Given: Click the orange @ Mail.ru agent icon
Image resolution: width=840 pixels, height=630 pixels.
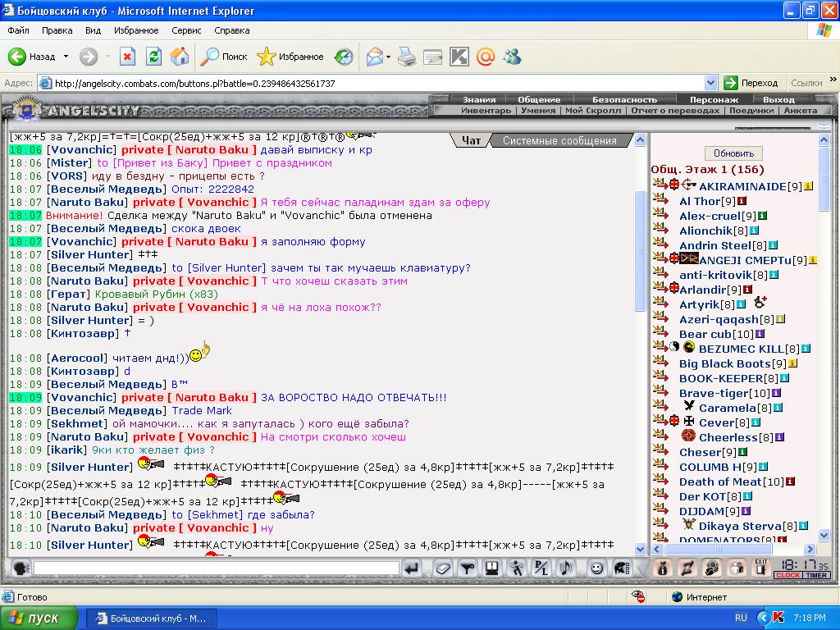Looking at the screenshot, I should coord(486,57).
